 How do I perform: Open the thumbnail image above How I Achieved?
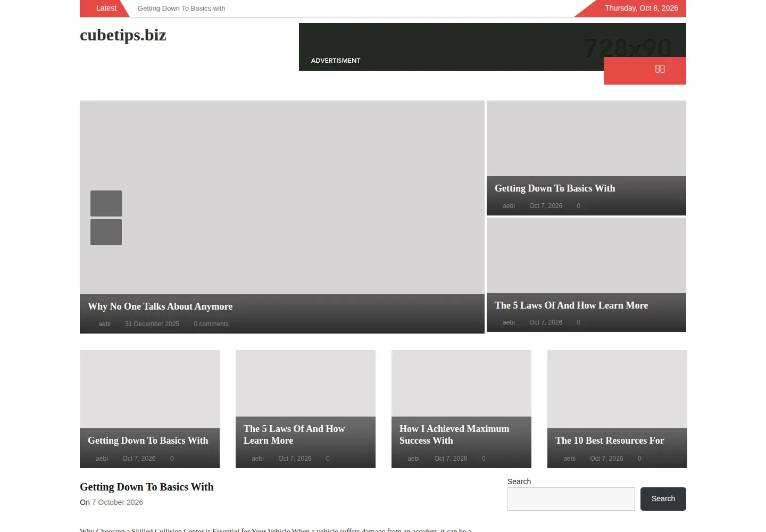click(461, 383)
